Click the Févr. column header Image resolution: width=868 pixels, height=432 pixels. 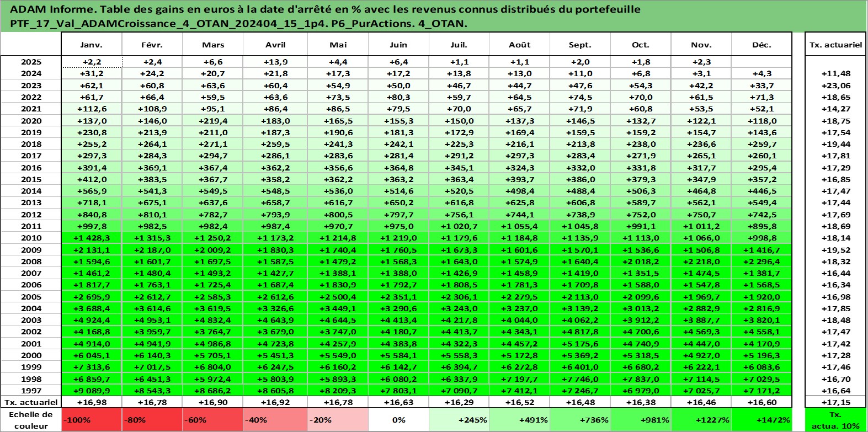pyautogui.click(x=152, y=45)
